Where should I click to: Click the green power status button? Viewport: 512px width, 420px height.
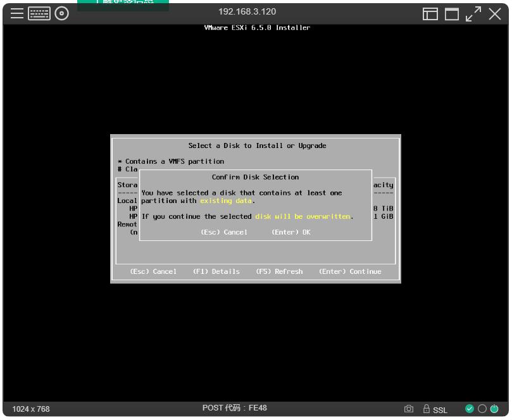(x=494, y=409)
